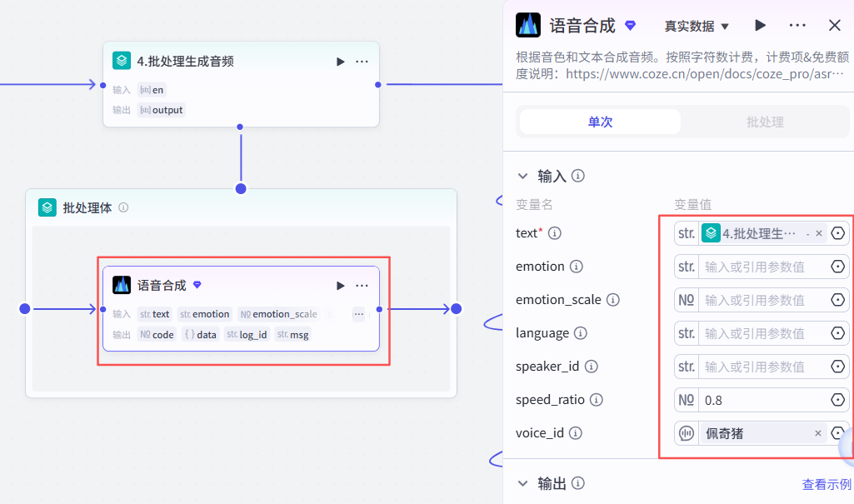Click the diamond badge next to 语音合成 title
This screenshot has height=504, width=854.
631,25
